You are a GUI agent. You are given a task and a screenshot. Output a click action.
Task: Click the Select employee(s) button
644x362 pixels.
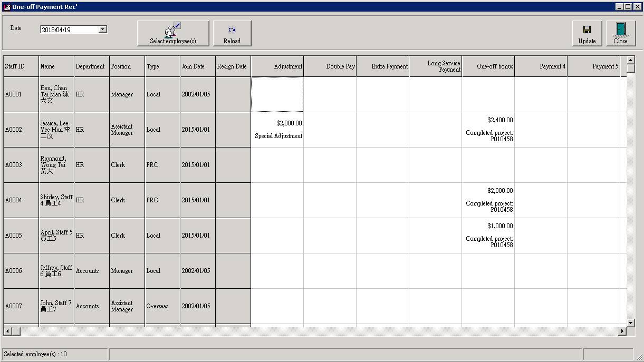coord(173,33)
